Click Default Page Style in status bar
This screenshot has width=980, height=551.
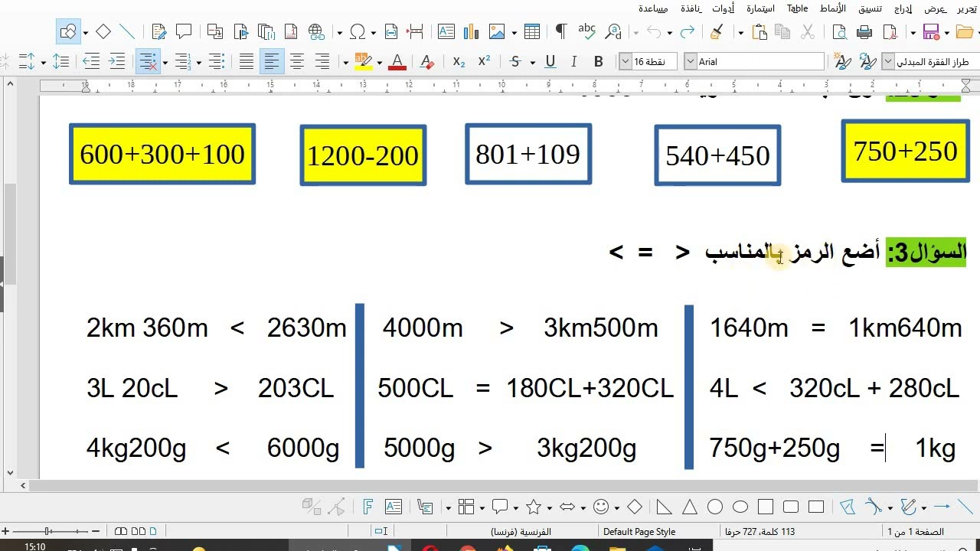click(x=639, y=532)
